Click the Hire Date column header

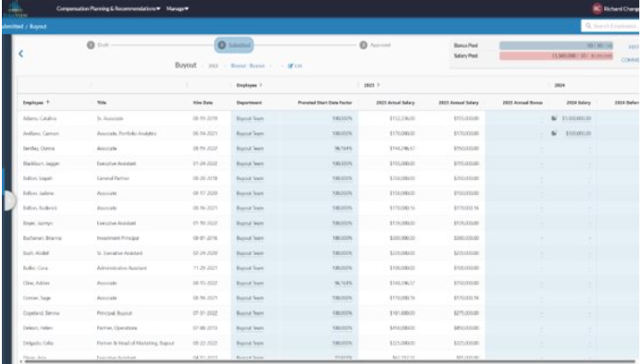pyautogui.click(x=203, y=103)
